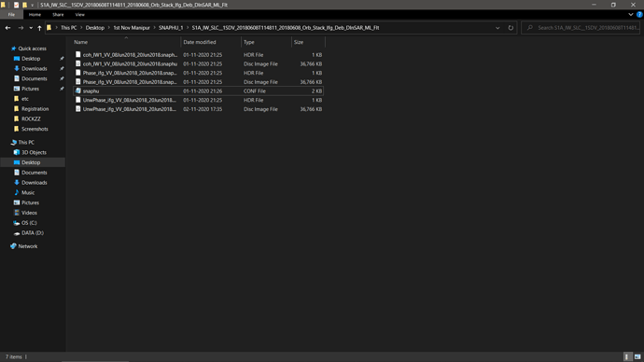Select the Phase_ifg_VV Disc Image file

(x=198, y=82)
